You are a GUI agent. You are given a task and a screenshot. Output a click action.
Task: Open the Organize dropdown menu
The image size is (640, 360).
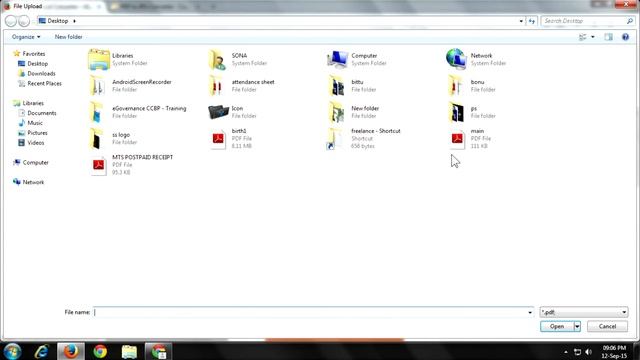(26, 37)
